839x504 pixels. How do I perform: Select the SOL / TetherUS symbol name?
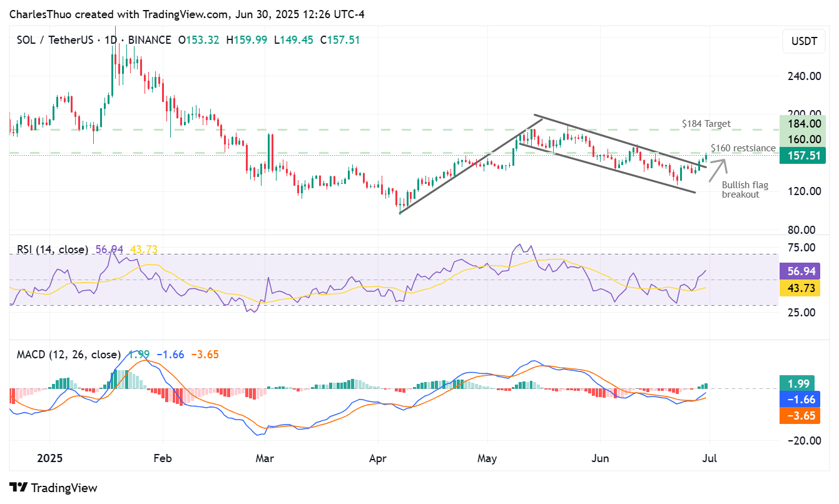[53, 39]
